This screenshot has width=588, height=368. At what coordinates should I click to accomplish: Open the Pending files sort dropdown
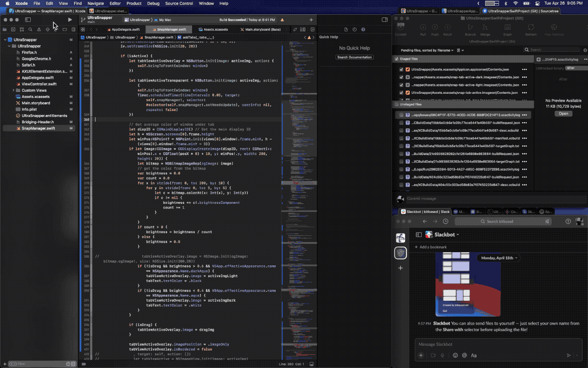427,50
